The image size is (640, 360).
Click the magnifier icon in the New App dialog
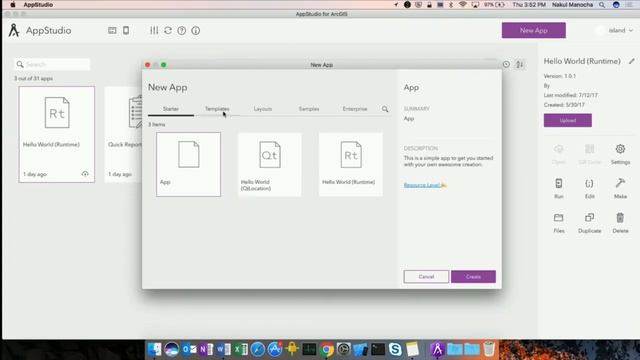(385, 109)
